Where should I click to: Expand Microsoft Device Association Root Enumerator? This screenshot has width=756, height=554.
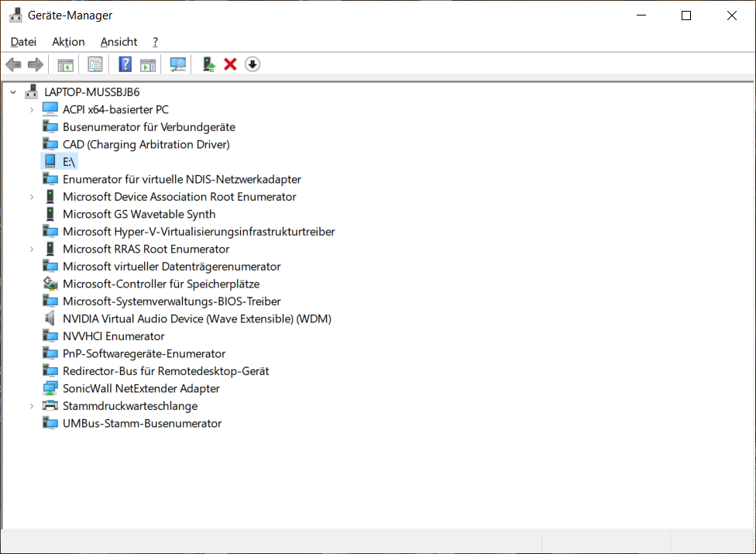[x=32, y=197]
